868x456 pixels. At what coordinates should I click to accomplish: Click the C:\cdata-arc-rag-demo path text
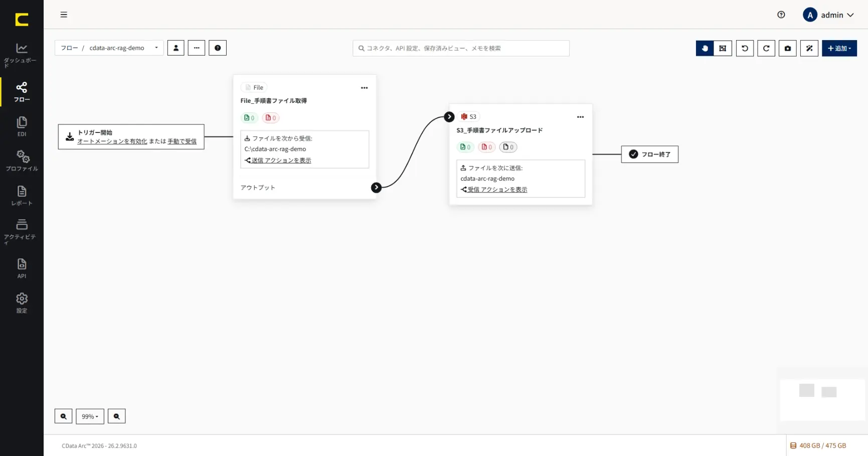pos(275,149)
